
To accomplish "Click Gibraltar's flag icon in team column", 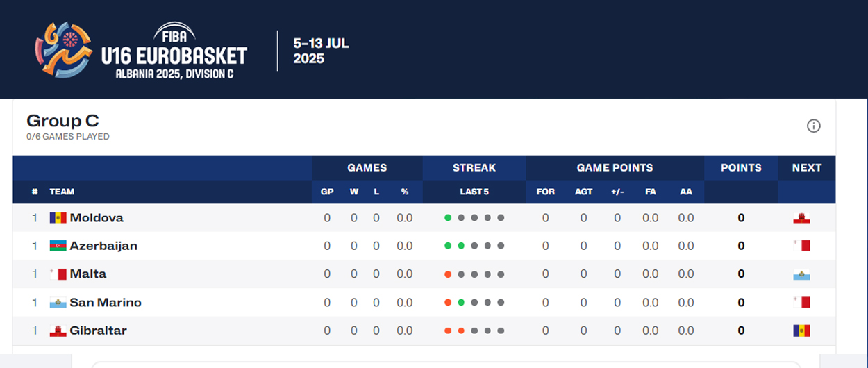I will 58,331.
